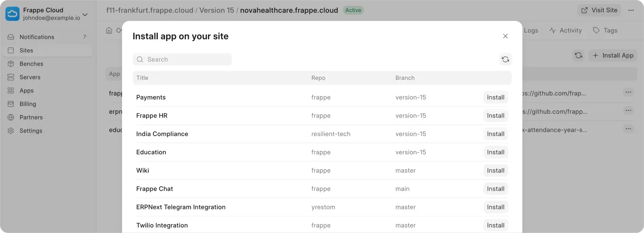Install the Twilio Integration app

495,225
